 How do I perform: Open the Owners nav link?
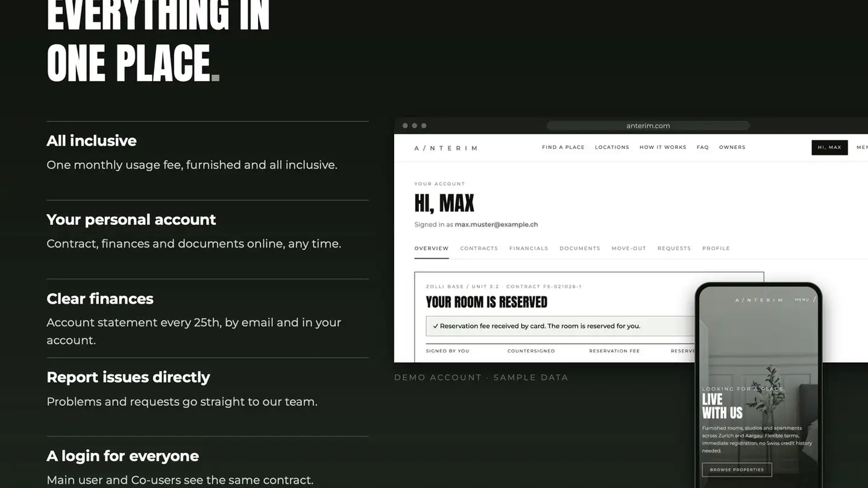[x=732, y=148]
